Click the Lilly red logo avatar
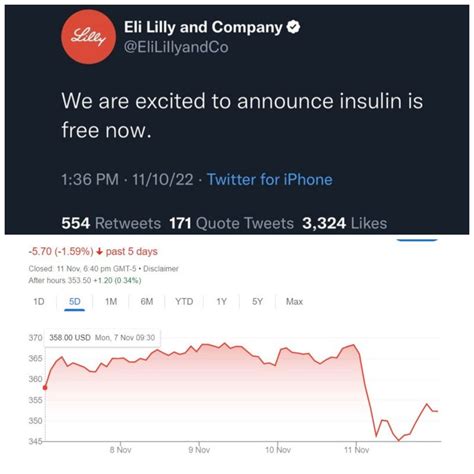 point(88,37)
